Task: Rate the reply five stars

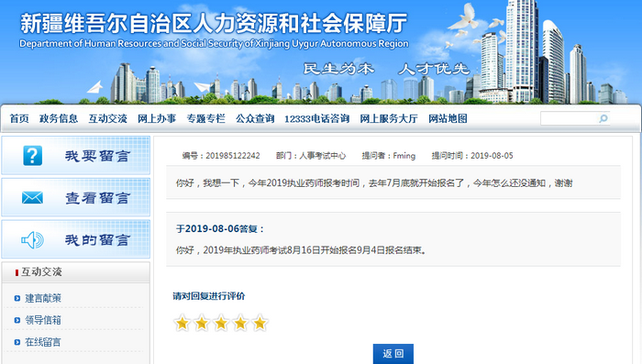Action: [x=260, y=323]
